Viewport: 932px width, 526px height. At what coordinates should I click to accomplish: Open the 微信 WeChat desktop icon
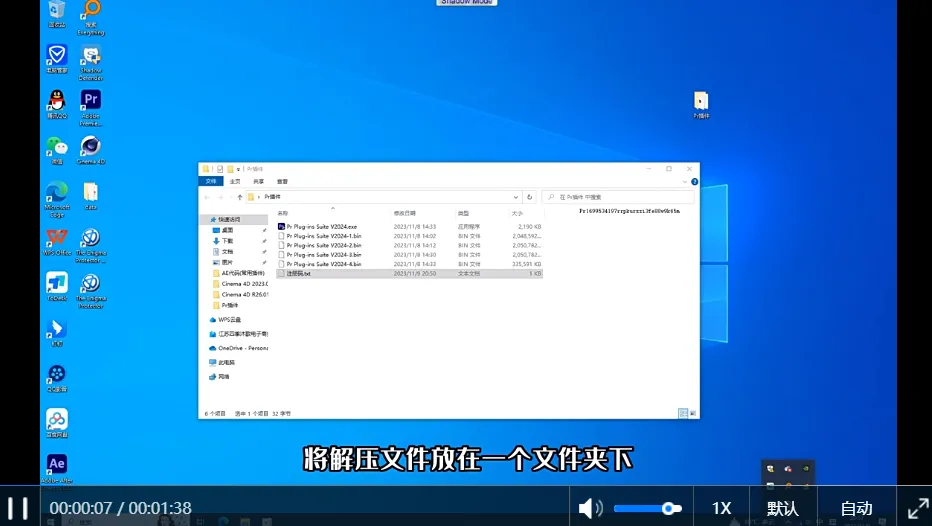coord(57,150)
